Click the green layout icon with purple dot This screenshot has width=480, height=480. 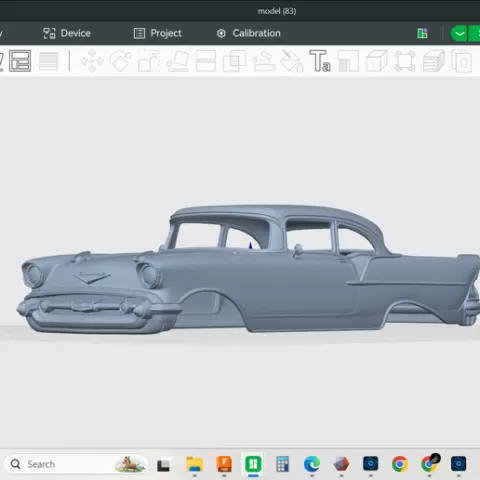(422, 33)
